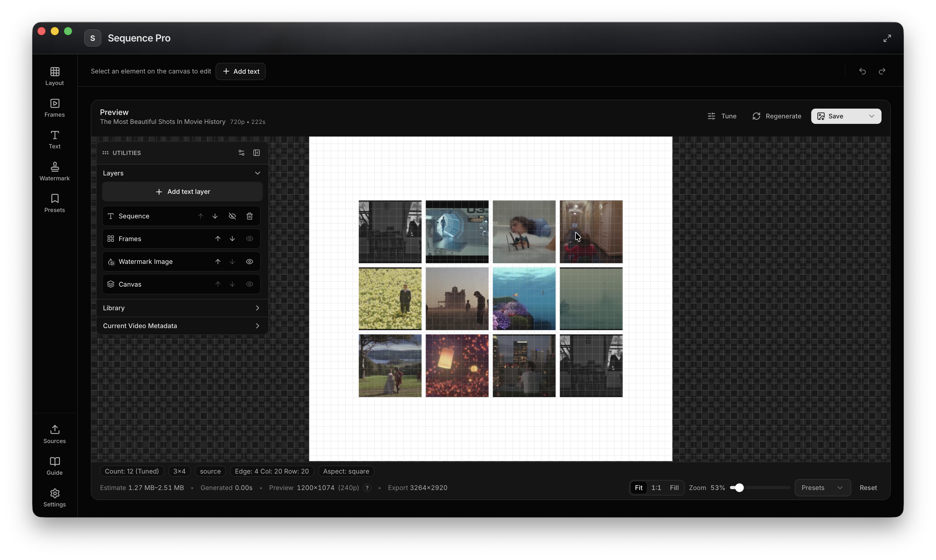Click the Count: 12 (Tuned) chip

pos(132,471)
